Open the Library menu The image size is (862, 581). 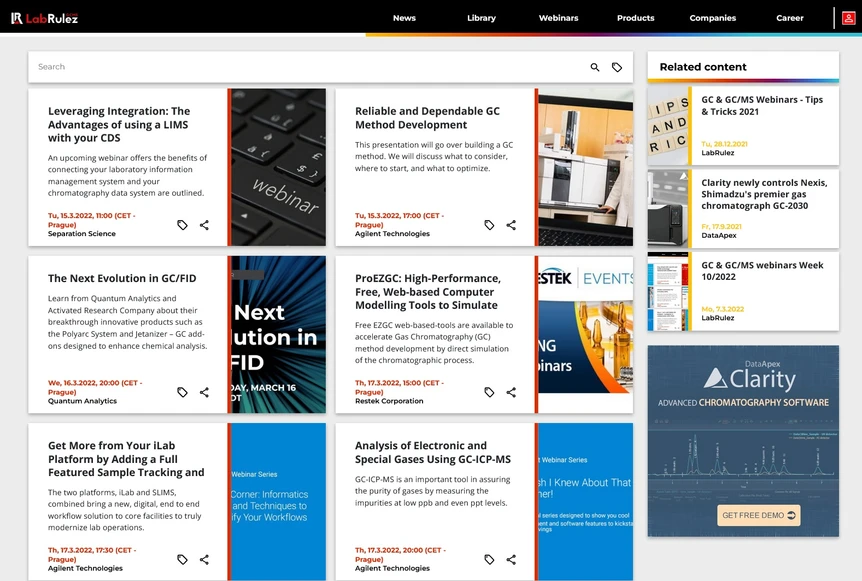pos(482,18)
